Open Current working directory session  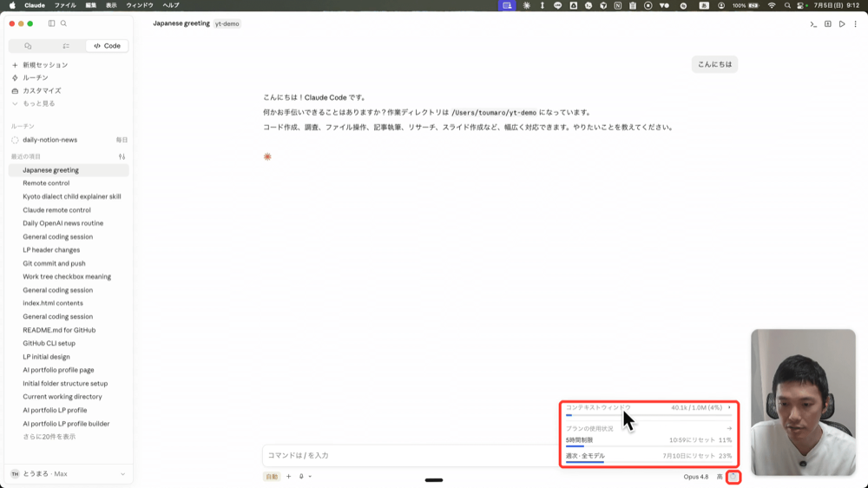point(69,397)
